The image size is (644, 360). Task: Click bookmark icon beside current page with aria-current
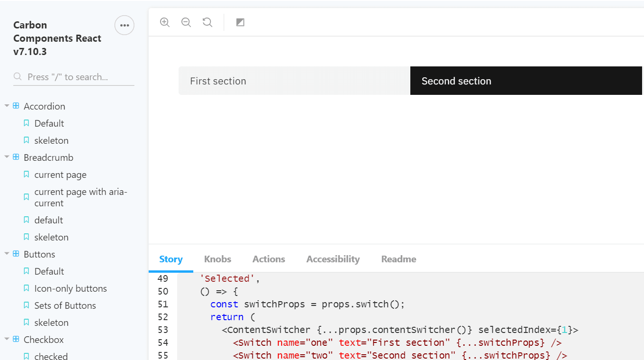point(27,197)
